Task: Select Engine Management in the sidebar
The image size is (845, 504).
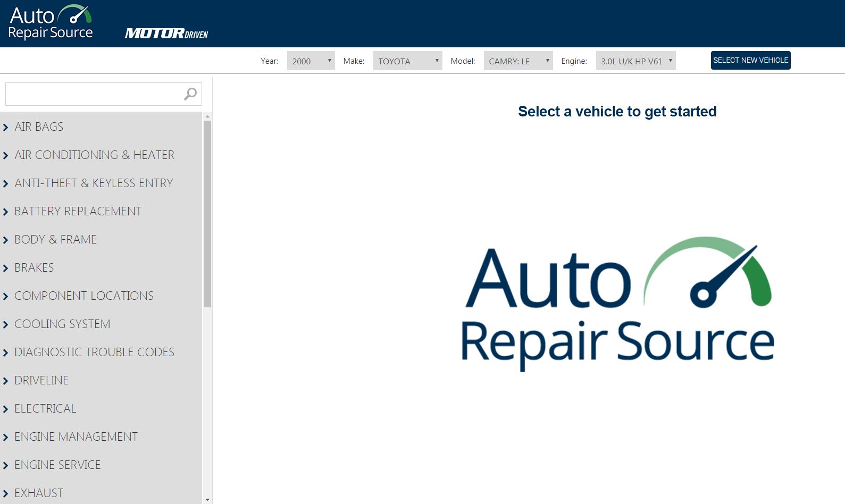Action: 76,437
